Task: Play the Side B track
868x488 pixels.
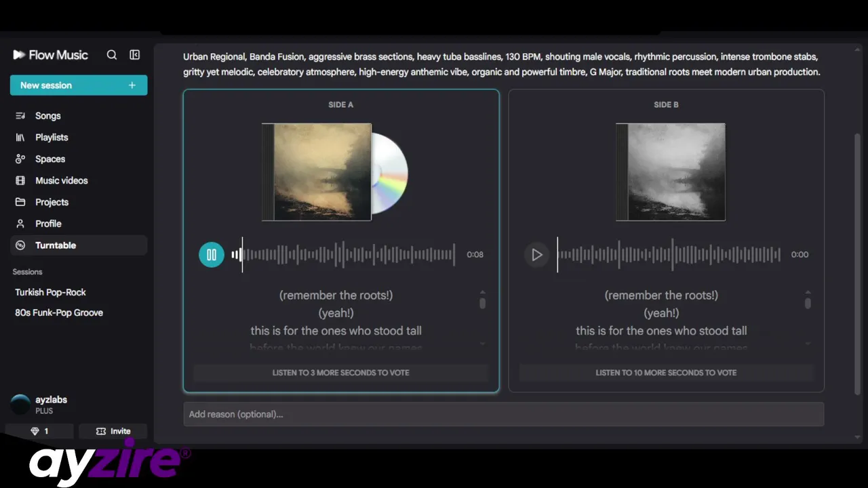Action: (x=536, y=255)
